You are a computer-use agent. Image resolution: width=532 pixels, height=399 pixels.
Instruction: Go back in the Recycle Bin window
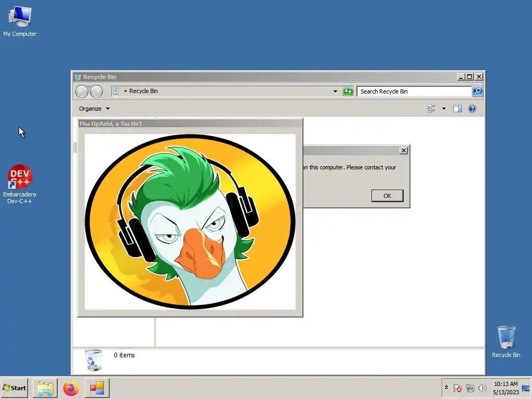pyautogui.click(x=82, y=91)
